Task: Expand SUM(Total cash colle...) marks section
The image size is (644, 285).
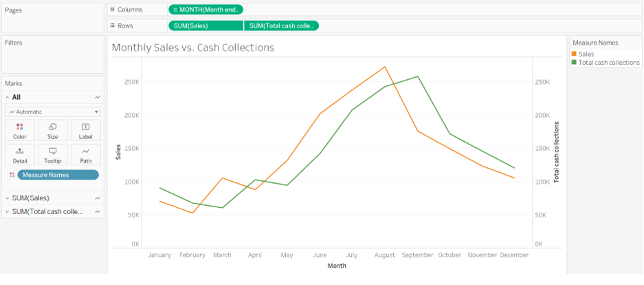Action: (8, 211)
